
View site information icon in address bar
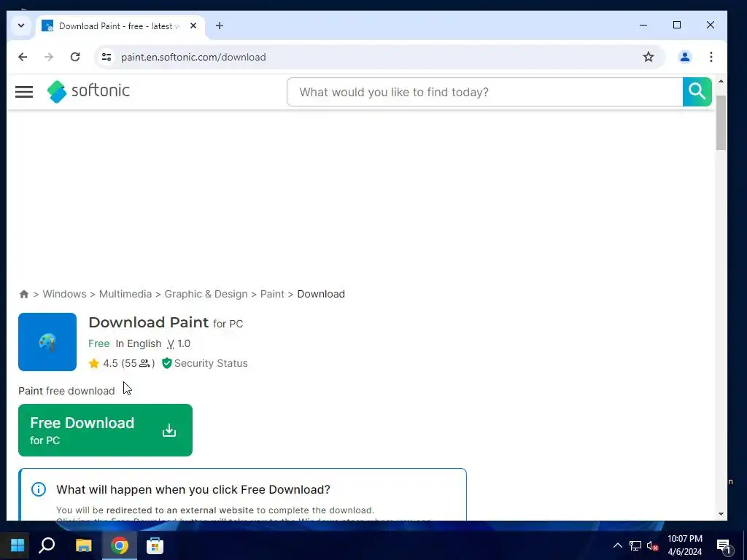(107, 57)
